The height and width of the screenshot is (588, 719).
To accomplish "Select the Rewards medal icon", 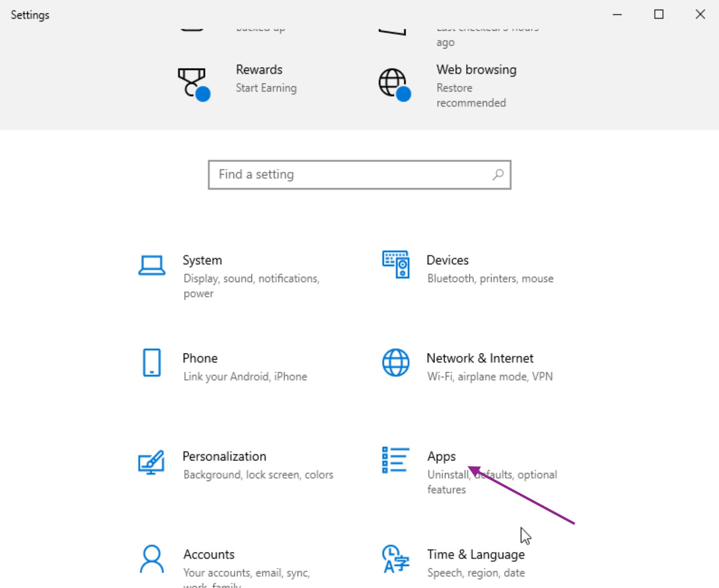I will click(x=194, y=84).
